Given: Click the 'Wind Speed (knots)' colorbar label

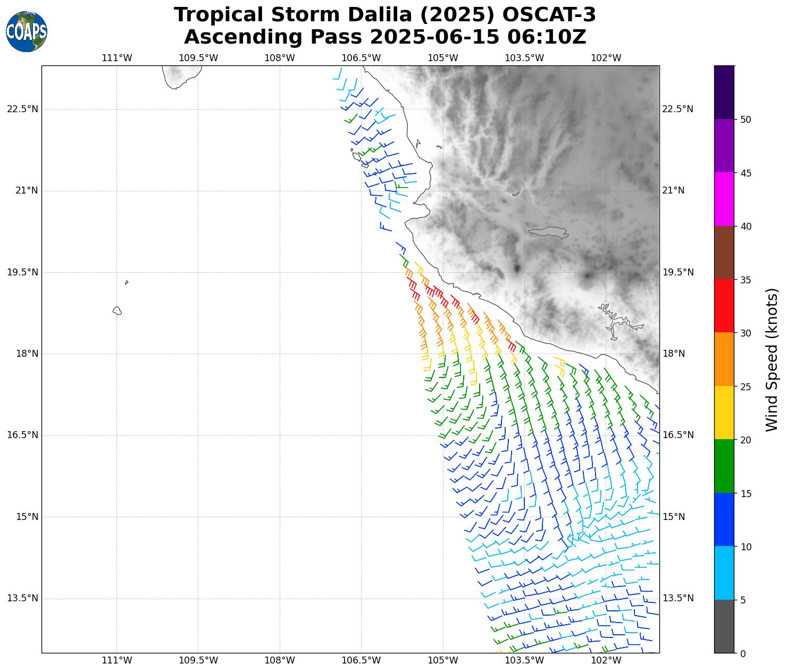Looking at the screenshot, I should click(x=772, y=360).
